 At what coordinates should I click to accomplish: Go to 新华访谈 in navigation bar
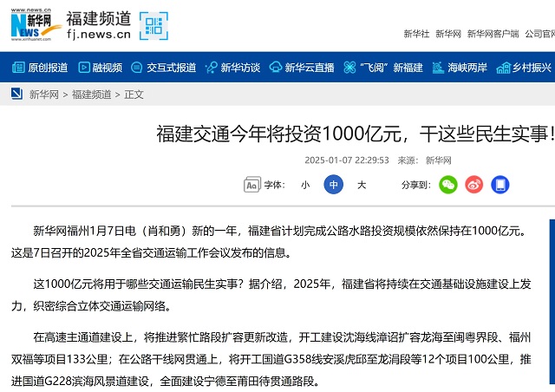point(232,67)
